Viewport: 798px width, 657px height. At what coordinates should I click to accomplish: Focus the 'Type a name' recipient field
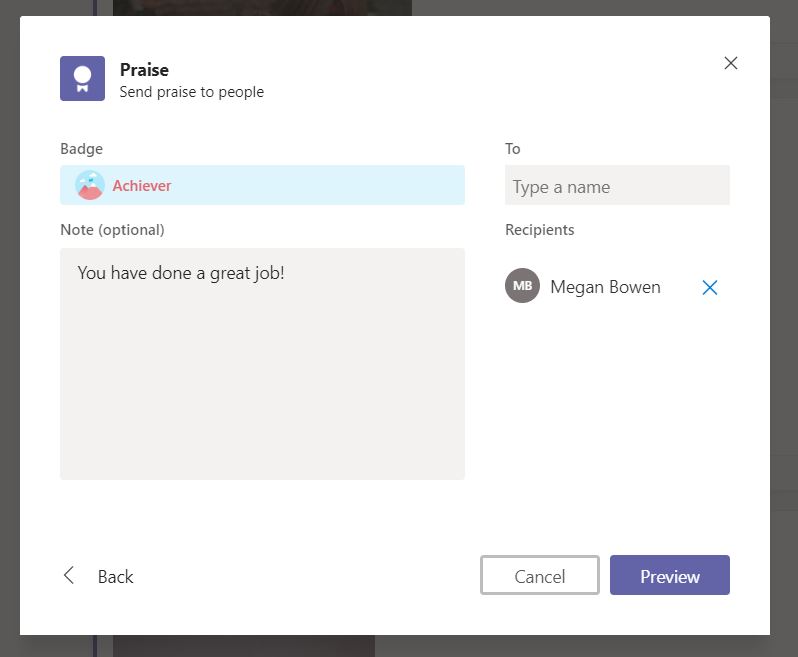[x=617, y=186]
